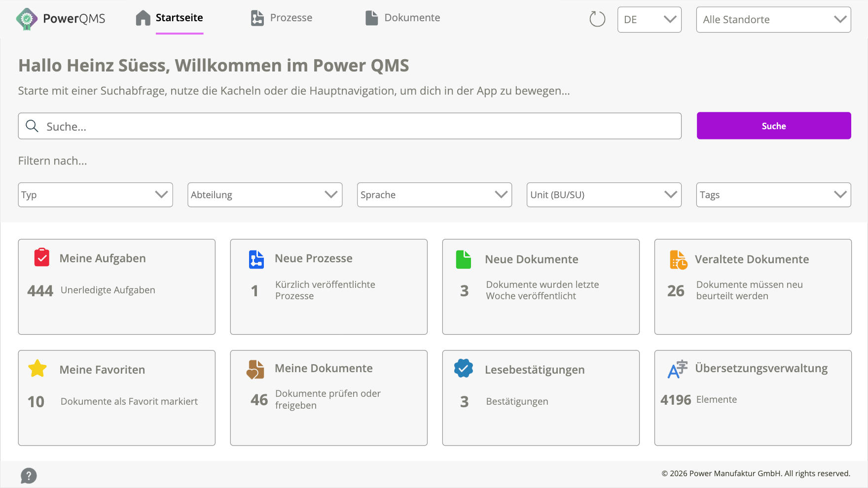Select the Übersetzungsverwaltung translation icon
The width and height of the screenshot is (868, 488).
676,368
